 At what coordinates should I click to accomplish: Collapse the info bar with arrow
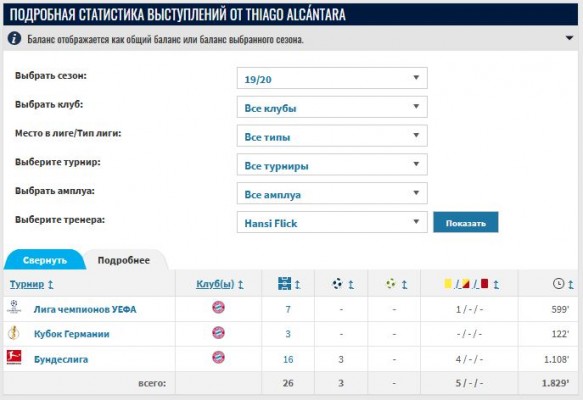569,38
